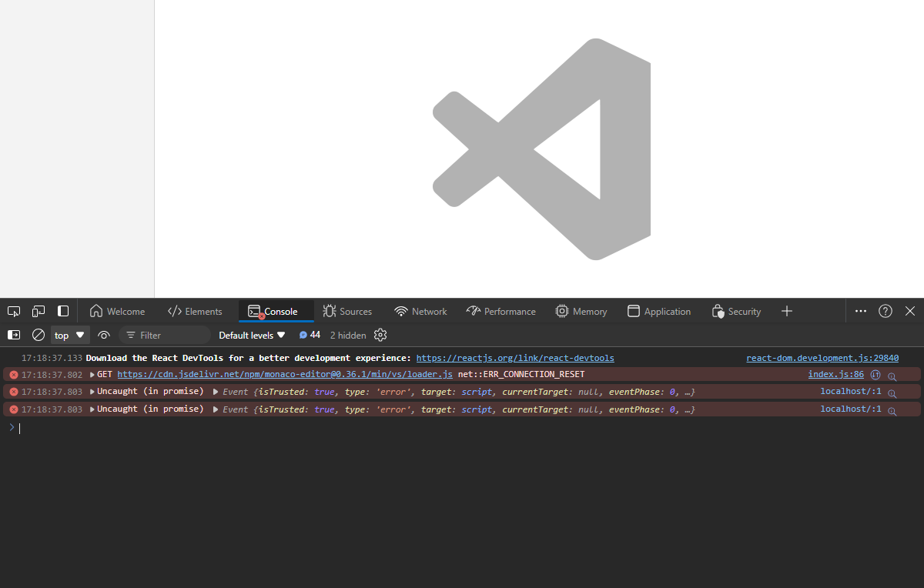Image resolution: width=924 pixels, height=588 pixels.
Task: Activate the inspect element picker tool
Action: tap(14, 311)
